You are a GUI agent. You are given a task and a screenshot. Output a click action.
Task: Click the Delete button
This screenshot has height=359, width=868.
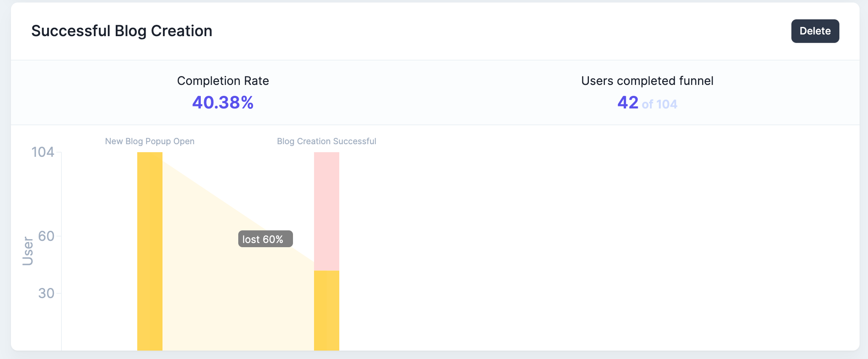tap(815, 31)
